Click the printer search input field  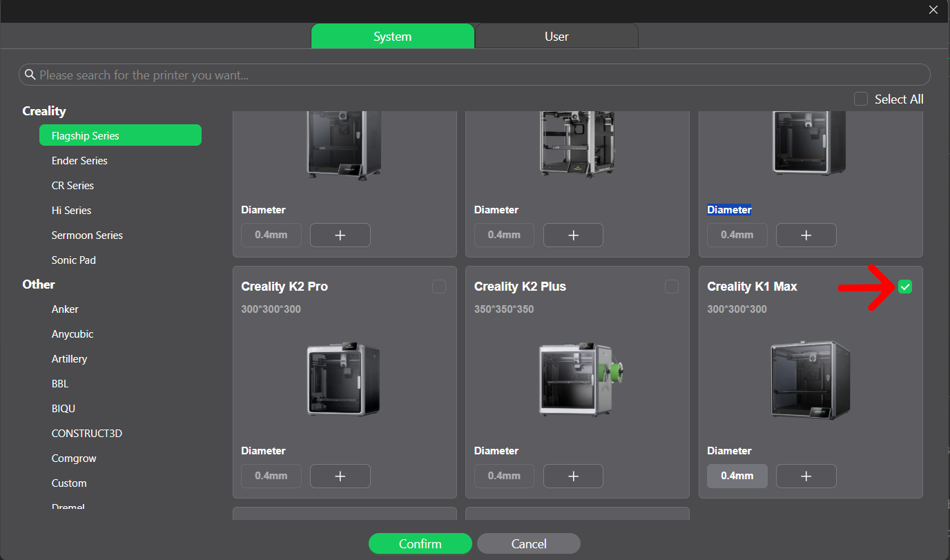[x=476, y=75]
